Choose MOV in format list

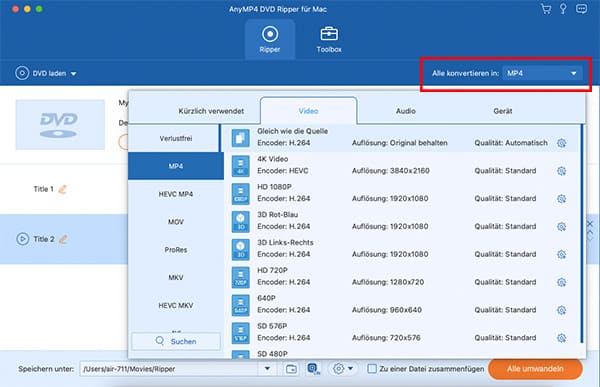tap(176, 222)
